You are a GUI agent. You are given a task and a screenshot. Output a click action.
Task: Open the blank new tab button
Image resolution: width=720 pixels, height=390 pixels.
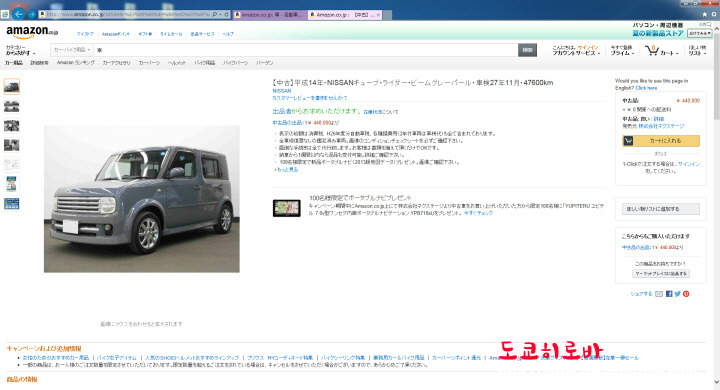tap(388, 15)
